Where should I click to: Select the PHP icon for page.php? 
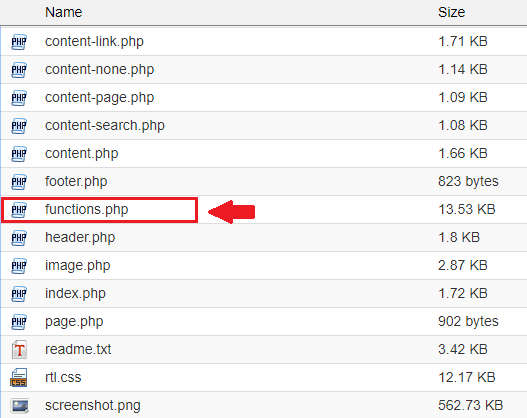(x=19, y=322)
